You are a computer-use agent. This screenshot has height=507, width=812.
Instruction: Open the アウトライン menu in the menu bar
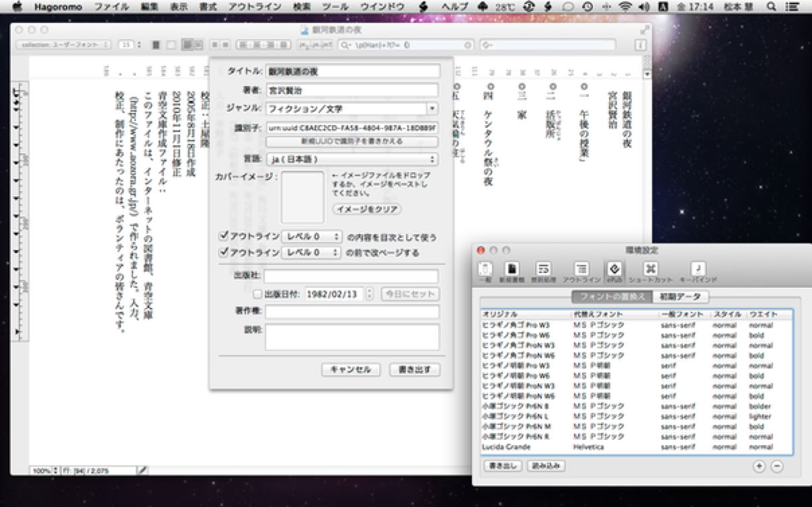pyautogui.click(x=255, y=7)
